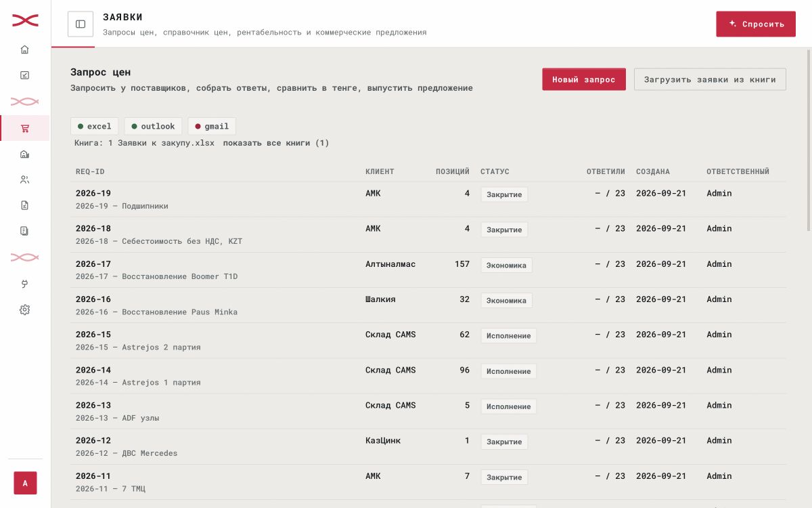
Task: Click the gmail source chip
Action: tap(212, 126)
